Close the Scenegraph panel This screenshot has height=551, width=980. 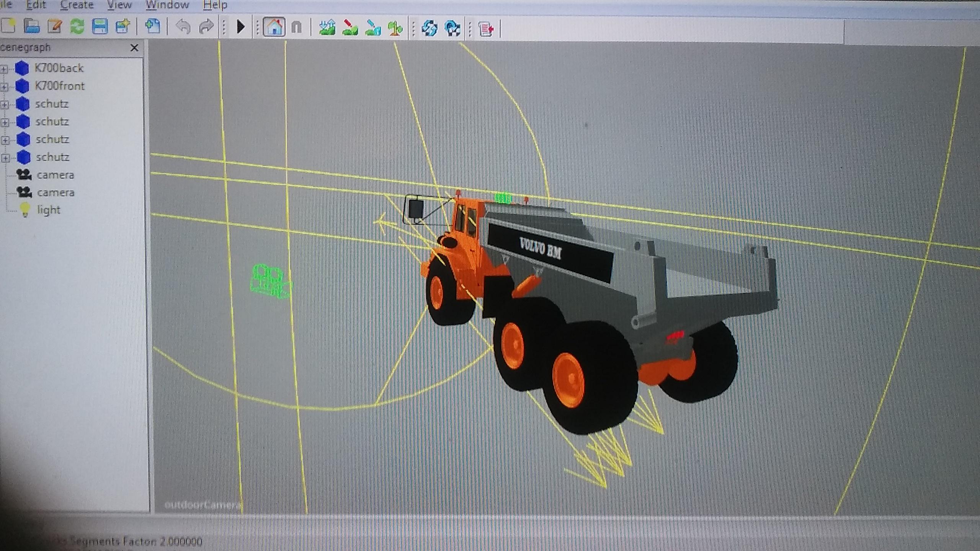pos(134,48)
